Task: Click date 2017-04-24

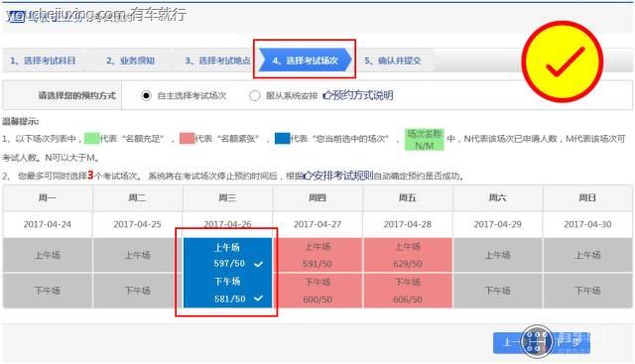Action: click(x=48, y=224)
